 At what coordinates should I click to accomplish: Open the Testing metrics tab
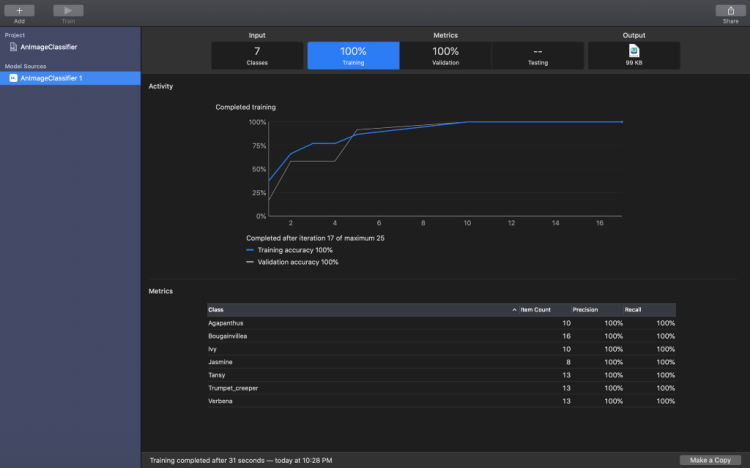point(538,55)
